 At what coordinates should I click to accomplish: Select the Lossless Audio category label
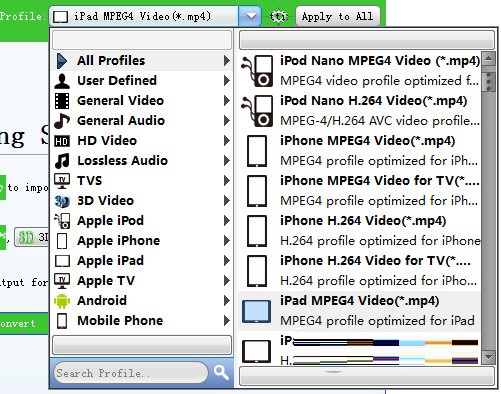pyautogui.click(x=122, y=161)
